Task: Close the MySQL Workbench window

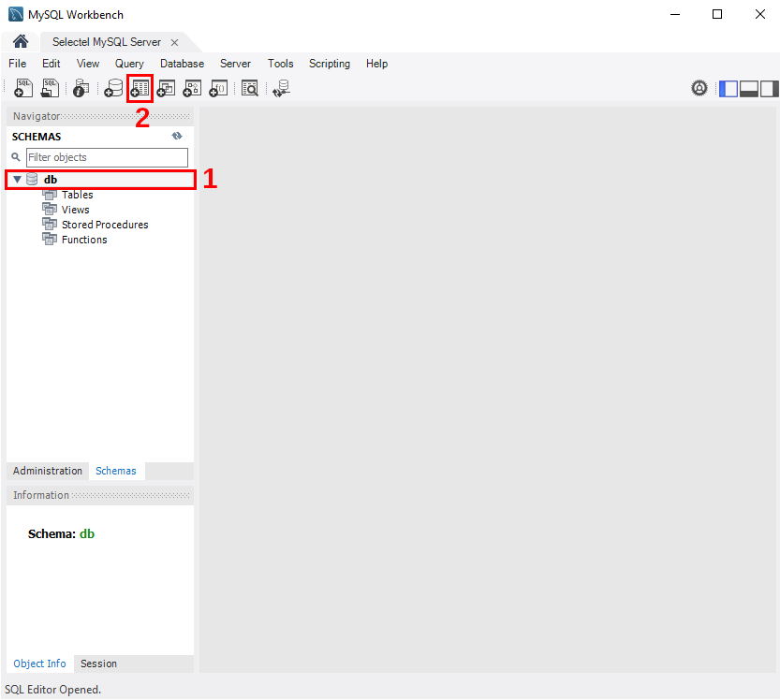Action: pyautogui.click(x=760, y=14)
